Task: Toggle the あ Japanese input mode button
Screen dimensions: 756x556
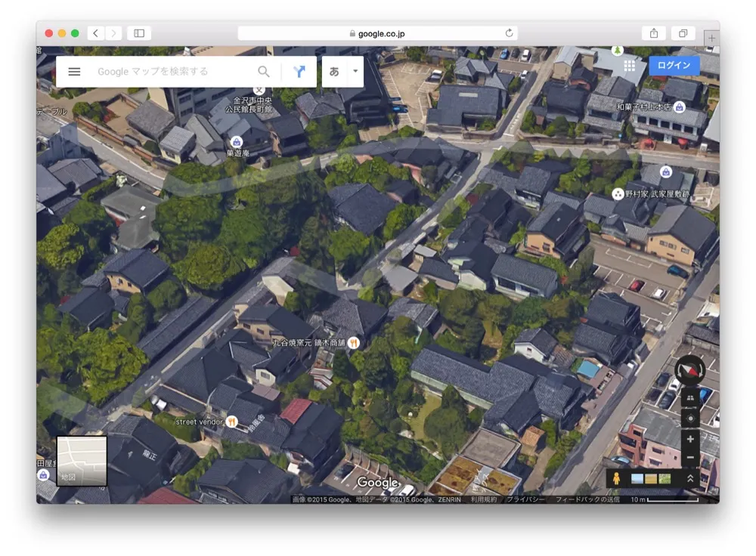Action: point(334,72)
